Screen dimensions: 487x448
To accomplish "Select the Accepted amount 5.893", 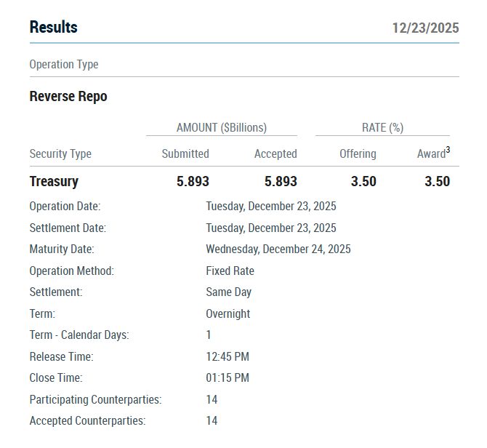I will (281, 181).
